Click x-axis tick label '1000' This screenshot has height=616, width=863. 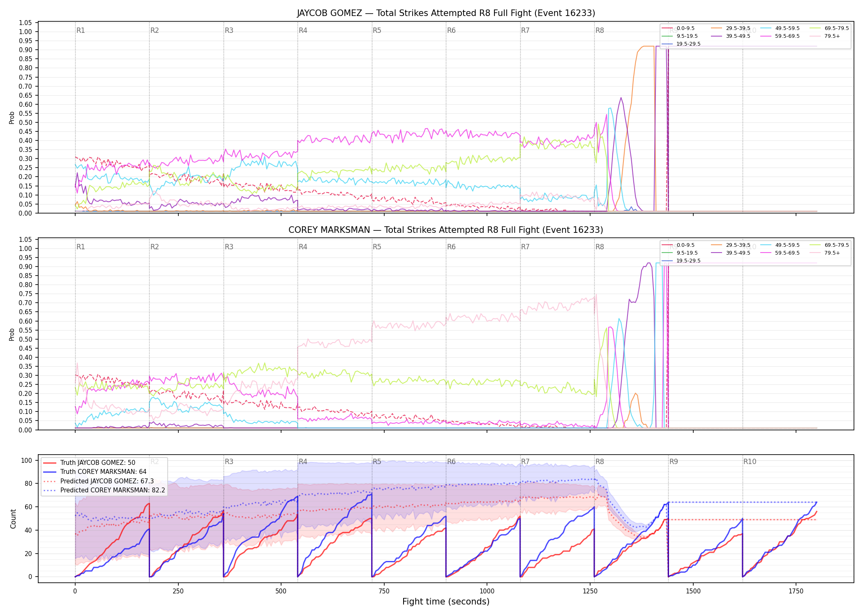[x=487, y=591]
